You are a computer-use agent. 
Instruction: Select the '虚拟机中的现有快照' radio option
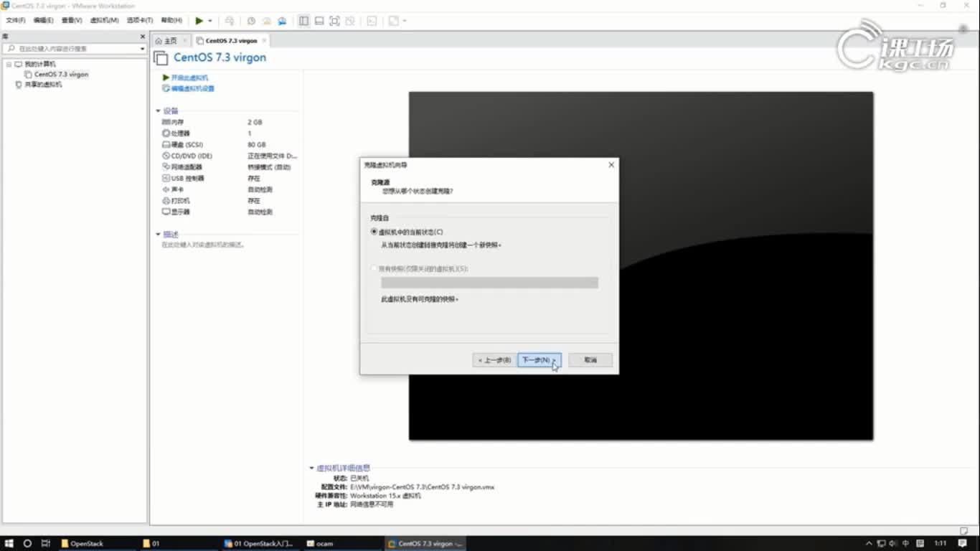[374, 268]
